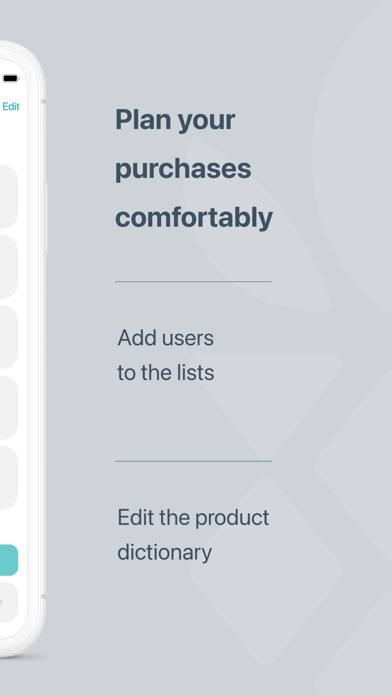The height and width of the screenshot is (696, 392).
Task: Tap the teal button on phone screen
Action: (x=9, y=560)
